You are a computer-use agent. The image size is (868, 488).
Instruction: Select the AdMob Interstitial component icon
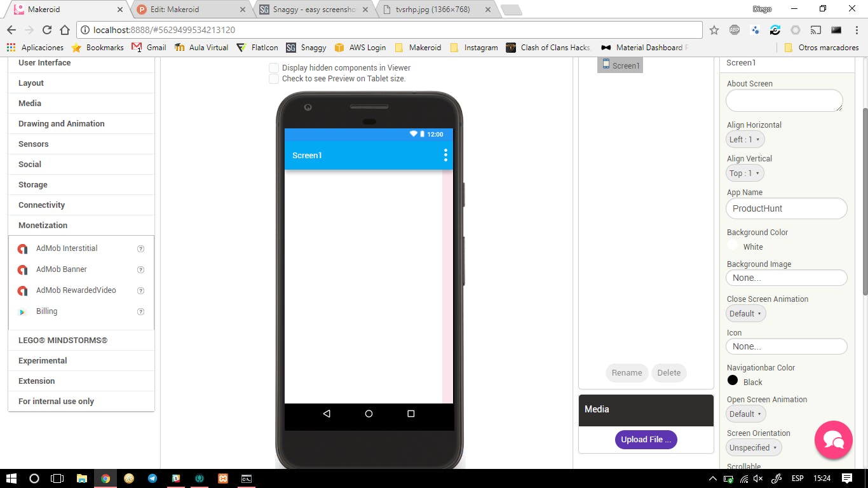(x=22, y=249)
